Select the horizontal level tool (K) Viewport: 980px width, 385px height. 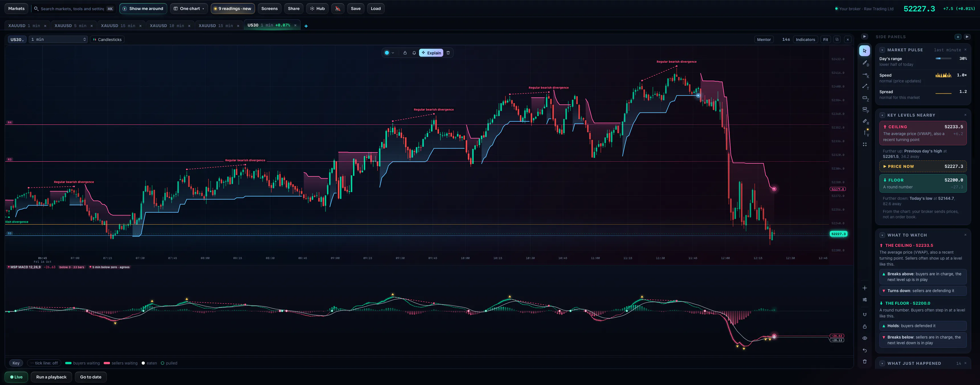pos(864,75)
